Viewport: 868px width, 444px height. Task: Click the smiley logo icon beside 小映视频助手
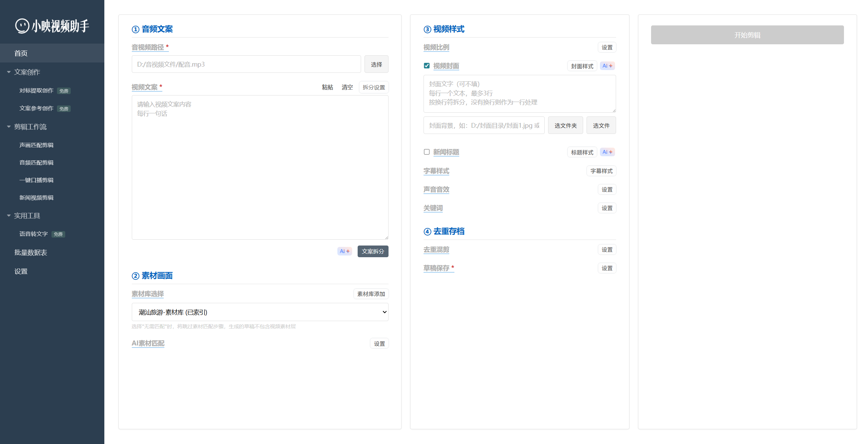(22, 26)
